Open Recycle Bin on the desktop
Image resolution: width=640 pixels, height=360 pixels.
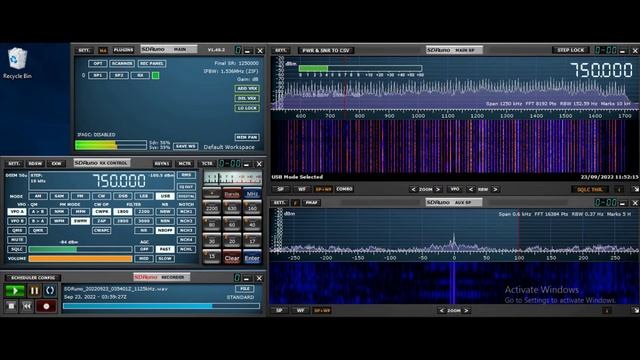(x=17, y=63)
